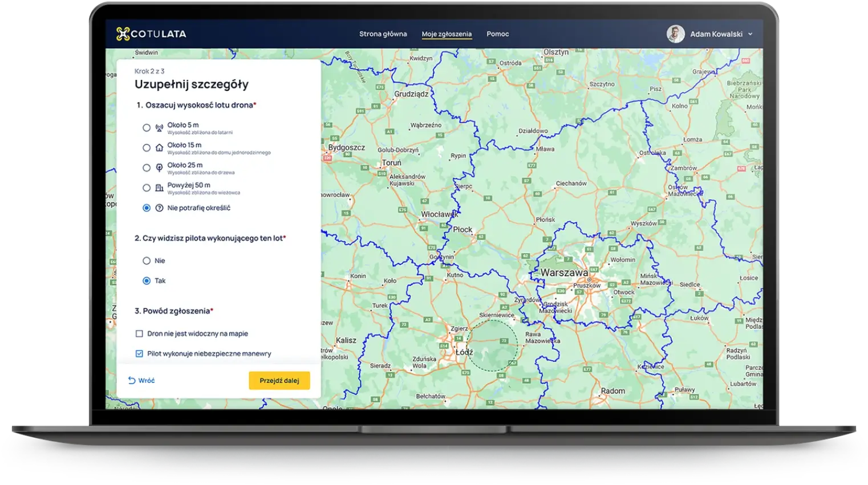Click the CoTuLata drone logo
Screen dimensions: 868x485
pos(123,33)
